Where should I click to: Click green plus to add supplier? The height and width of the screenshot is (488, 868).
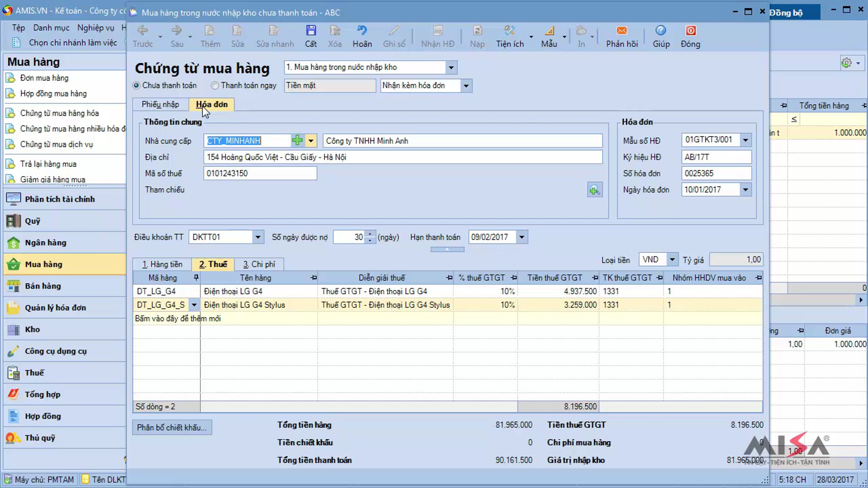click(x=297, y=141)
